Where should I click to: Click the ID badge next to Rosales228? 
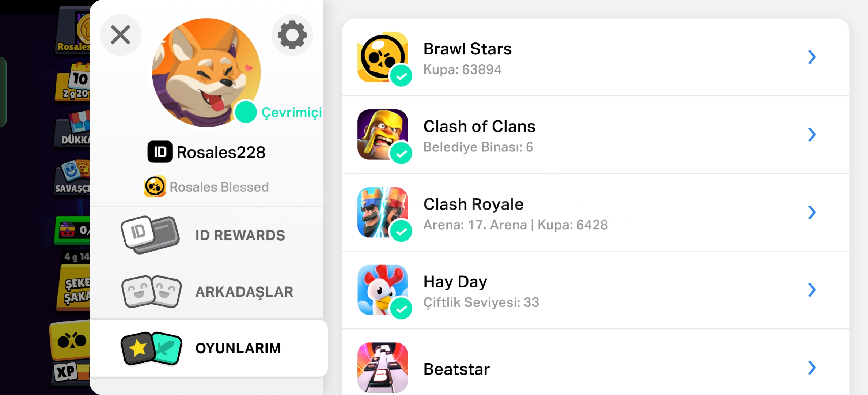[160, 152]
